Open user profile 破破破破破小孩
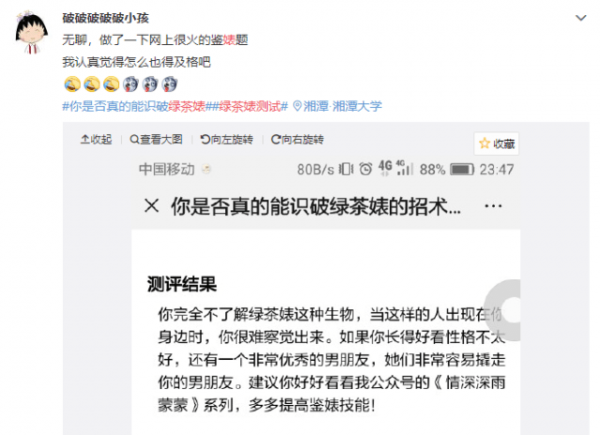This screenshot has width=600, height=435. [x=106, y=18]
